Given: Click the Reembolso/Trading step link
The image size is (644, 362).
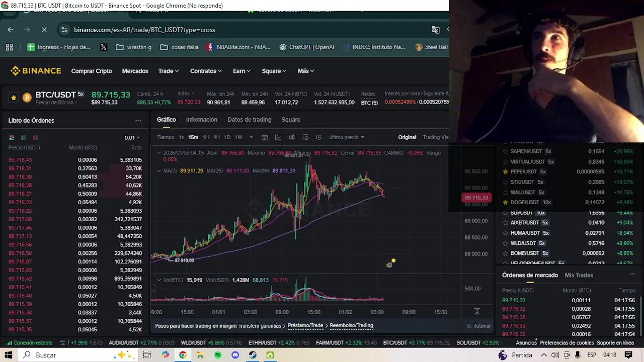Looking at the screenshot, I should tap(351, 326).
